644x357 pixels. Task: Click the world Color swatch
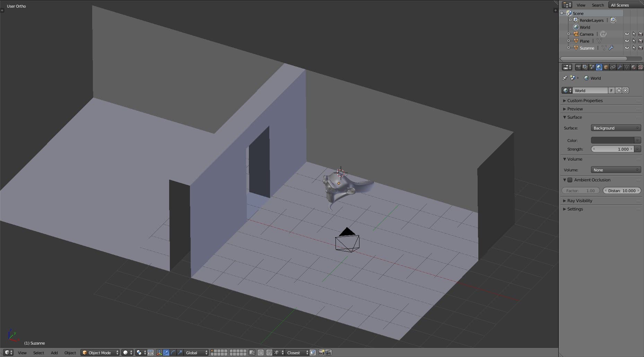[x=612, y=140]
